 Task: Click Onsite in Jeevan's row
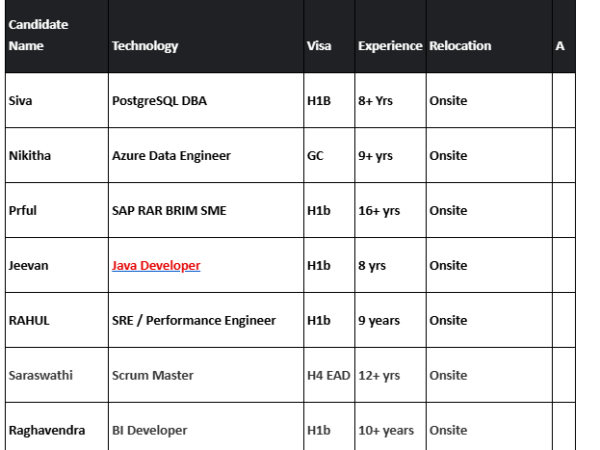pyautogui.click(x=489, y=265)
